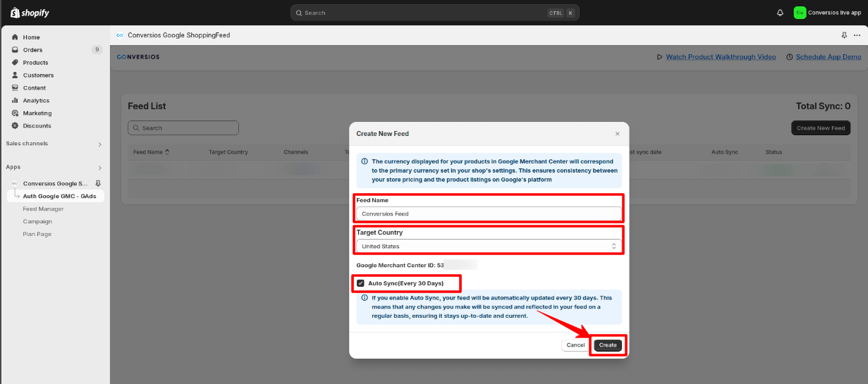The width and height of the screenshot is (868, 384).
Task: Click the Customers person icon
Action: [15, 75]
